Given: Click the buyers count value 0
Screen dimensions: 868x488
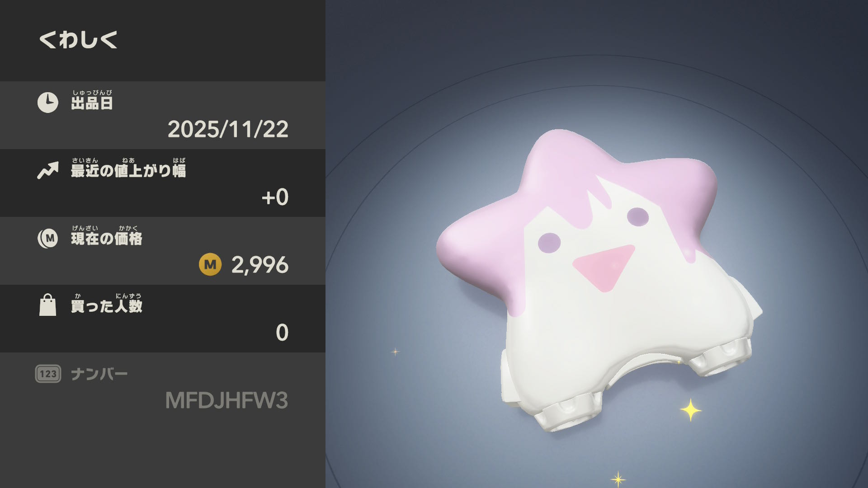Looking at the screenshot, I should 282,333.
